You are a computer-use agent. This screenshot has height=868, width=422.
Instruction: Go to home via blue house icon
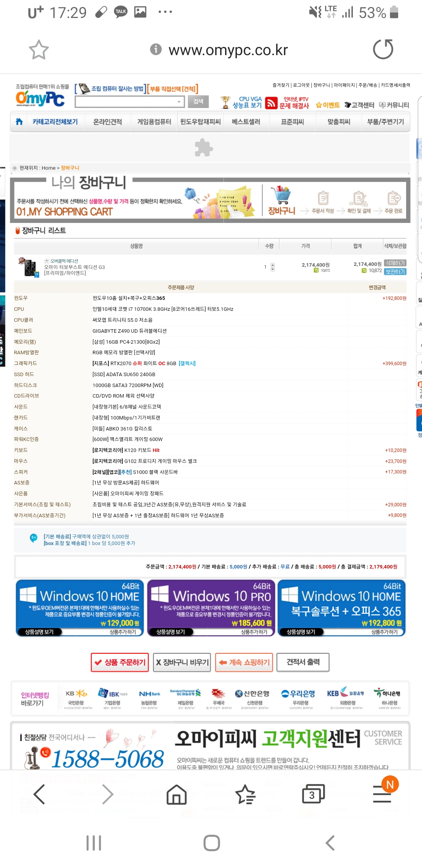pos(19,122)
